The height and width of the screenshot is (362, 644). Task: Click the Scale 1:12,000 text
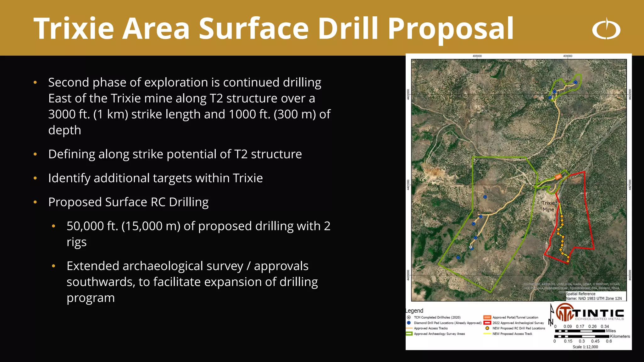pyautogui.click(x=585, y=347)
